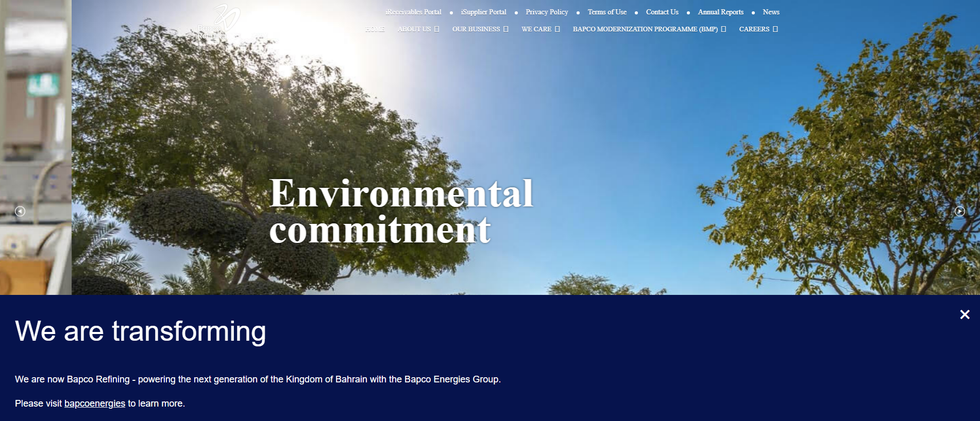Go to previous slide arrow
This screenshot has height=421, width=980.
pos(20,211)
